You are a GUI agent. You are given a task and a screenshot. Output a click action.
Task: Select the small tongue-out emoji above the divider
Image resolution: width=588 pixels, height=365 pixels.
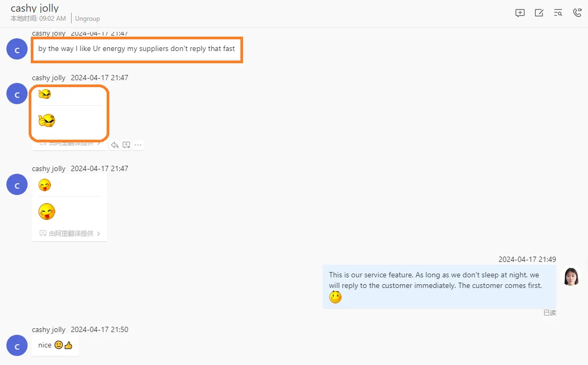(45, 185)
